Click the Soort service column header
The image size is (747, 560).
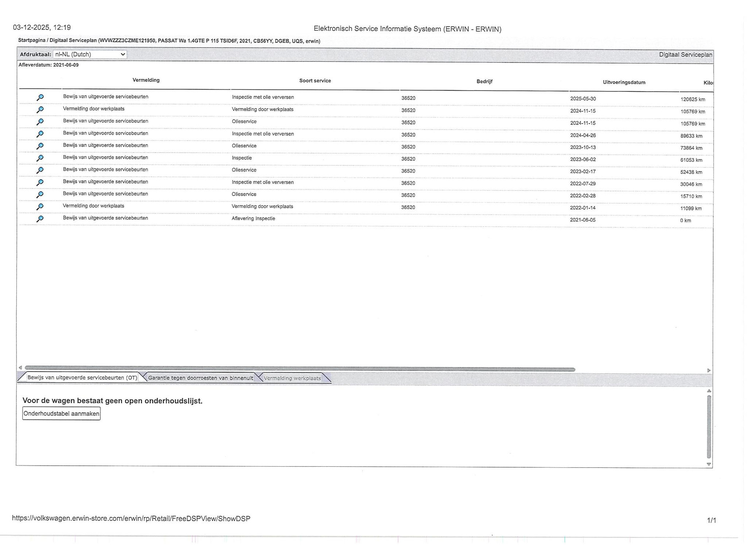pos(315,81)
